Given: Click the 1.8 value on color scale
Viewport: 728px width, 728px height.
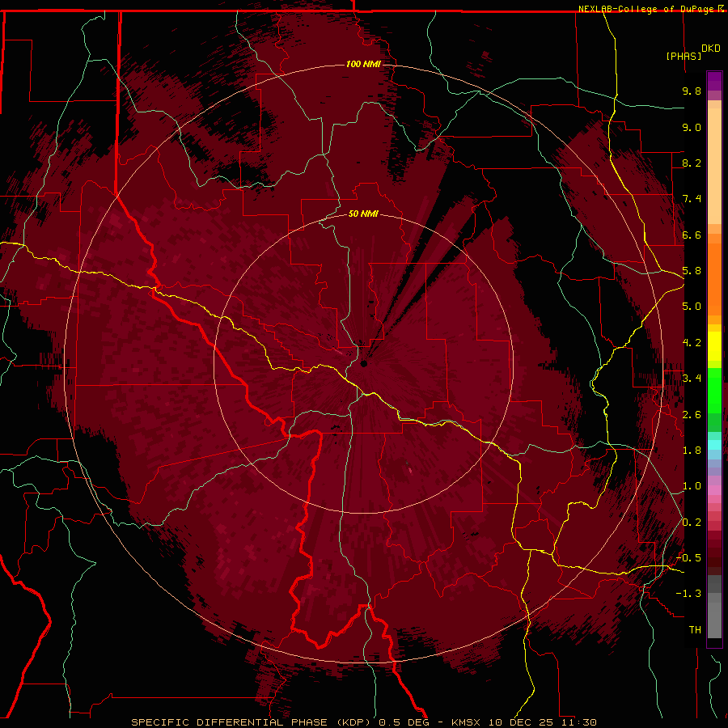Looking at the screenshot, I should [x=692, y=451].
